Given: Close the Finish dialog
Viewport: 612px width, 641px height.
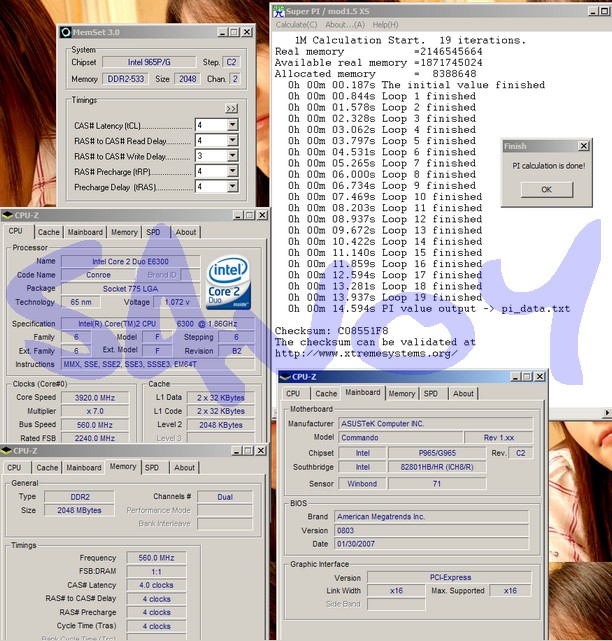Looking at the screenshot, I should click(584, 146).
